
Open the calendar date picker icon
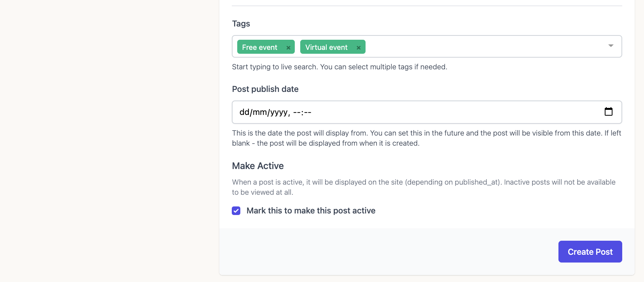(x=609, y=112)
